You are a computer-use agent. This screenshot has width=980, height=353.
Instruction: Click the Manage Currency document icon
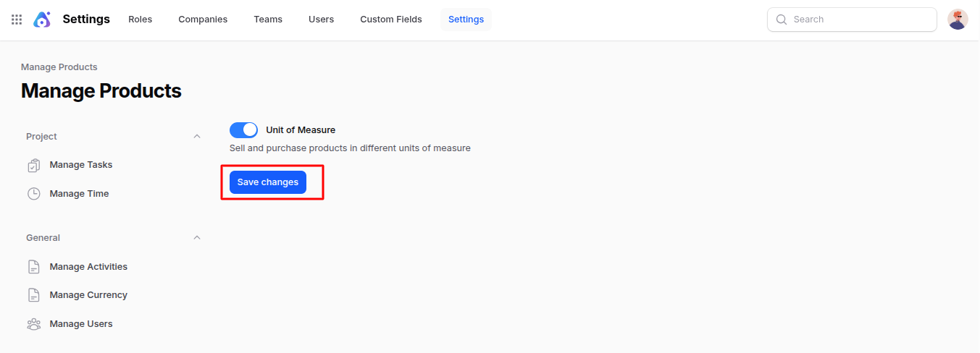click(34, 295)
